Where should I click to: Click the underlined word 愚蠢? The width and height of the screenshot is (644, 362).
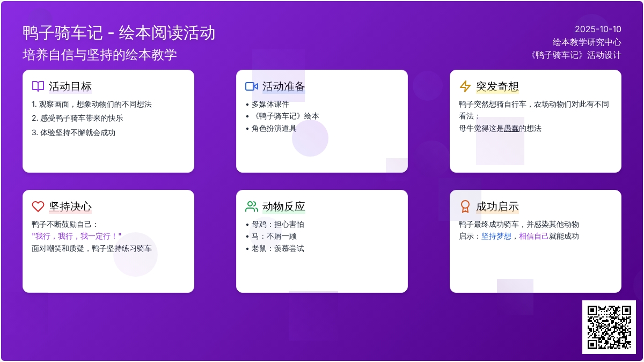(x=511, y=128)
